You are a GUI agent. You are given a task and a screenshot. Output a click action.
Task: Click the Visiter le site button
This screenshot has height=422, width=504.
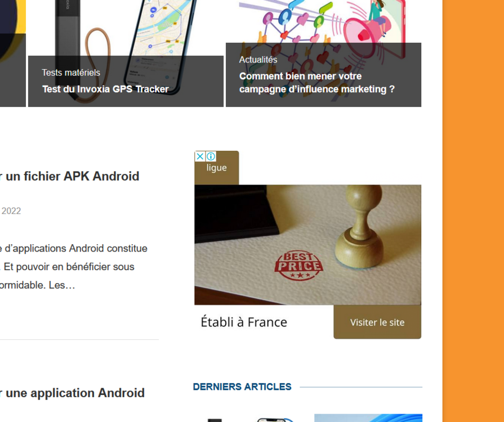[377, 322]
